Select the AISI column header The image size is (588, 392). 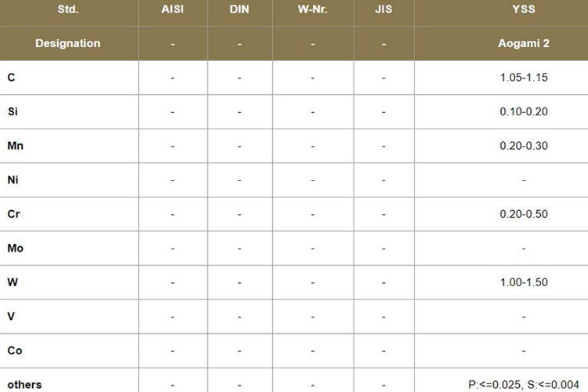[172, 10]
